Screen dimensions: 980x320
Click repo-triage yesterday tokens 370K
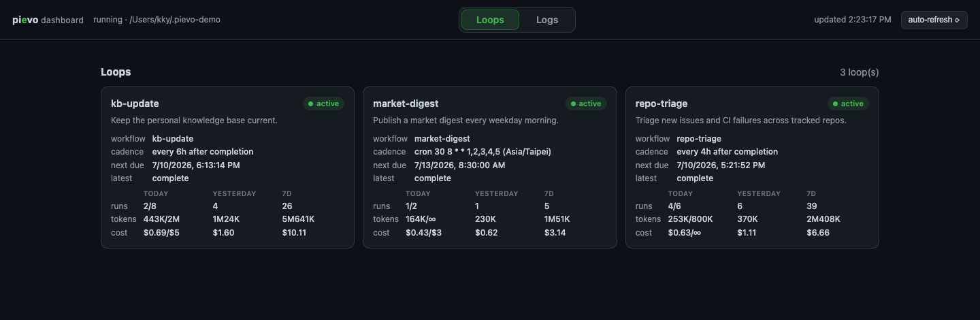click(x=748, y=219)
